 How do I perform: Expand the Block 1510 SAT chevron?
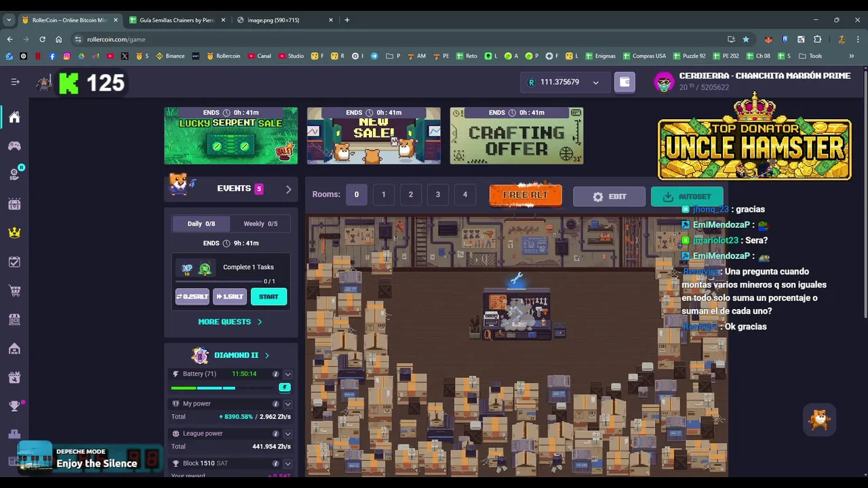[288, 464]
